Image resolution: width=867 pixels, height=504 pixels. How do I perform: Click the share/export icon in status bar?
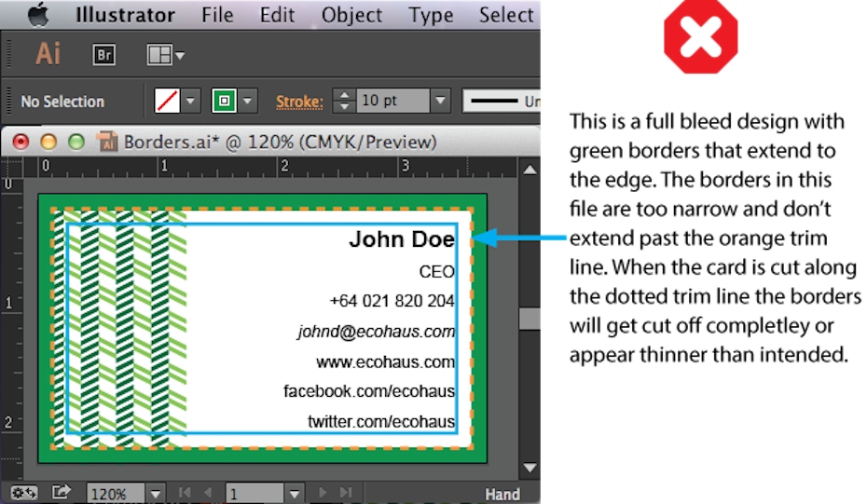(x=62, y=492)
